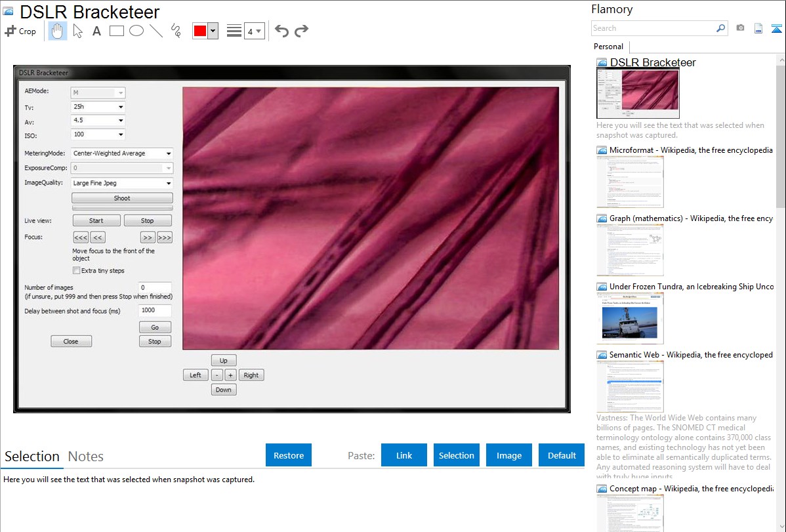Open the MeteringMode dropdown

(x=122, y=153)
